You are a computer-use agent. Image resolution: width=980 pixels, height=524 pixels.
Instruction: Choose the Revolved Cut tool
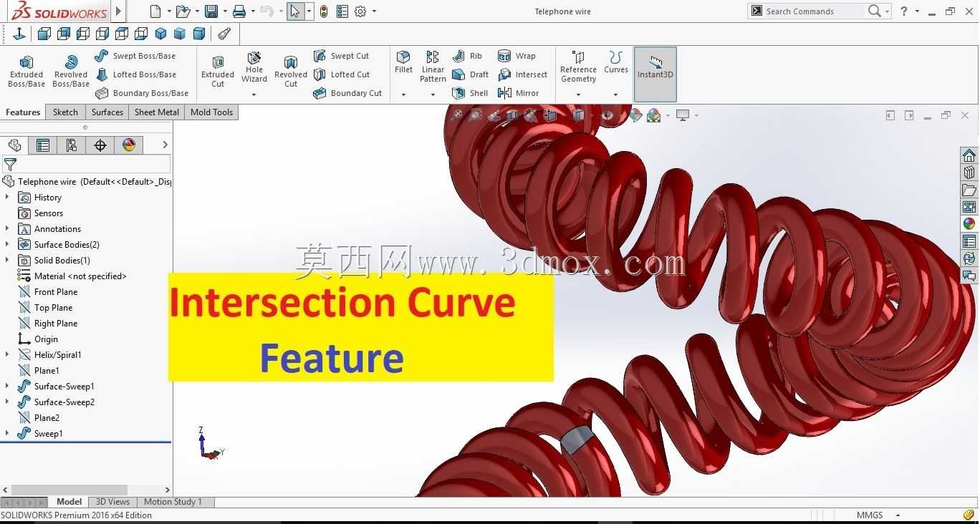[x=291, y=72]
